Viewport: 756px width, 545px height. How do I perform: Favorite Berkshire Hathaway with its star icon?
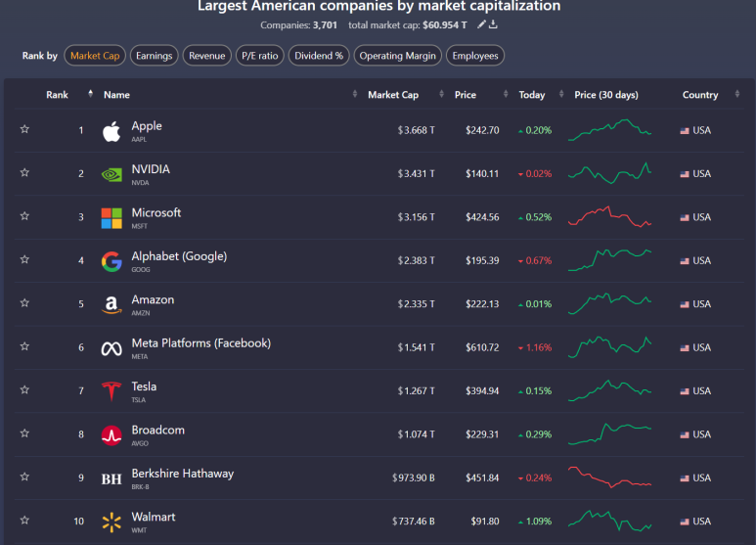pyautogui.click(x=24, y=477)
